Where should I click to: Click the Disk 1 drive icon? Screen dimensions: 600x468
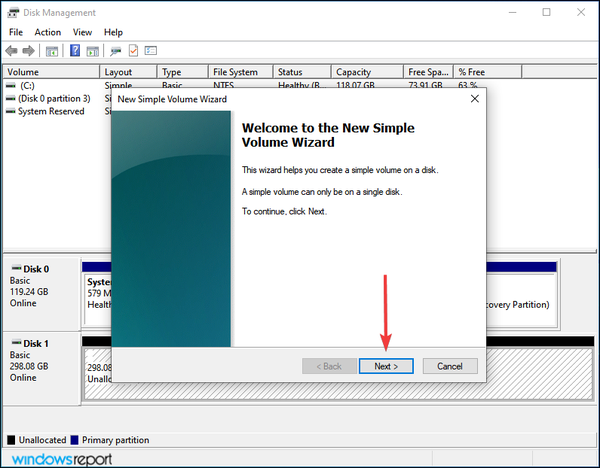pyautogui.click(x=16, y=342)
